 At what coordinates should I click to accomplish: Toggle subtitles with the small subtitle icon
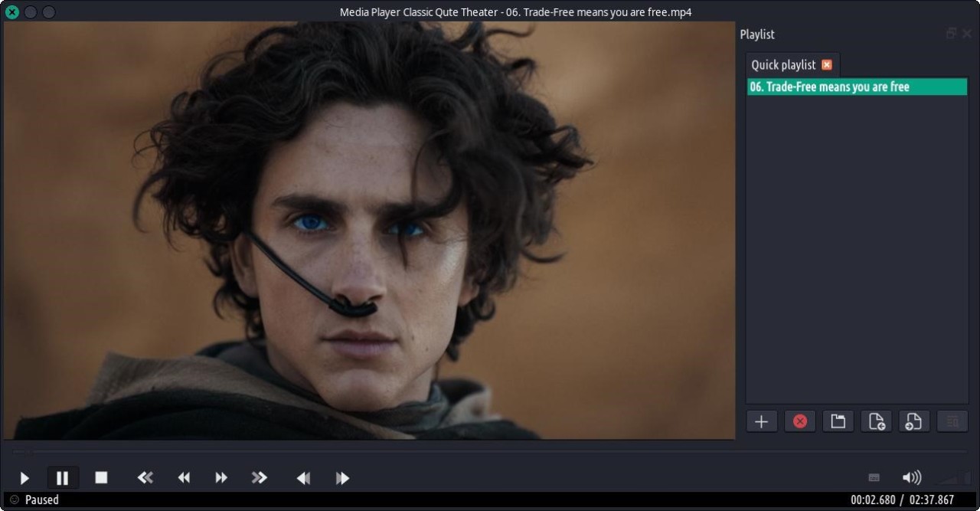(x=874, y=478)
